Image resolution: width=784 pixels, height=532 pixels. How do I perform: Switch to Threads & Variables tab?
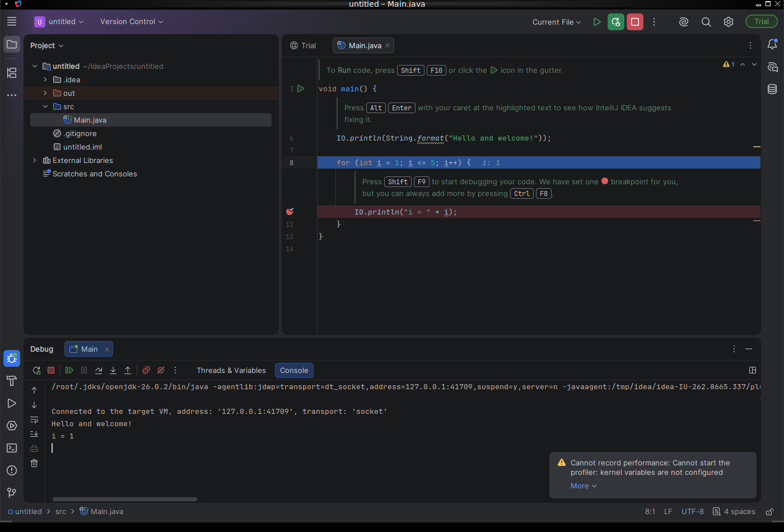point(231,370)
